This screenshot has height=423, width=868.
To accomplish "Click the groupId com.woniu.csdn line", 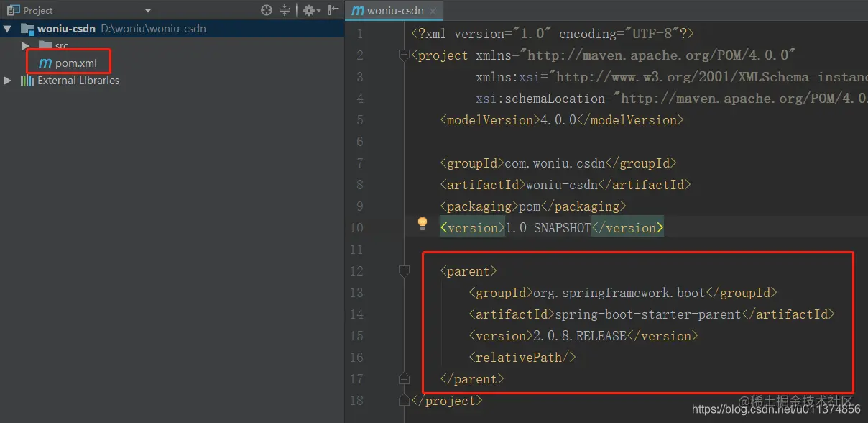I will (x=558, y=163).
